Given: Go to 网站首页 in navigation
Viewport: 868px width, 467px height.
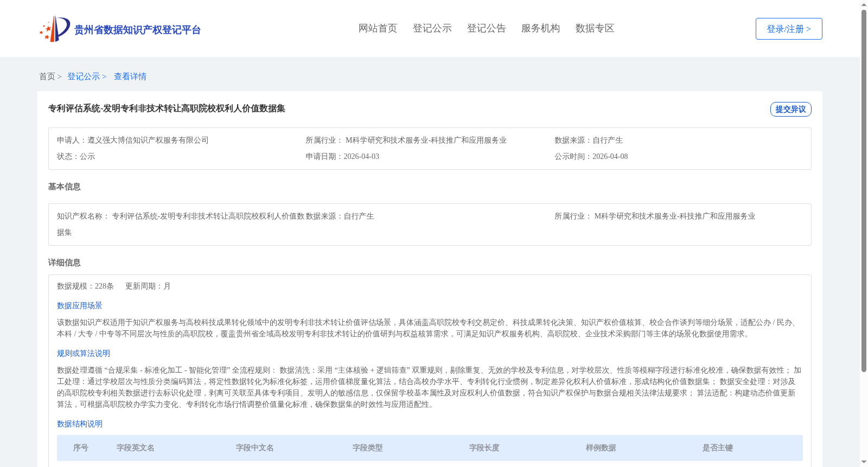Looking at the screenshot, I should point(378,28).
